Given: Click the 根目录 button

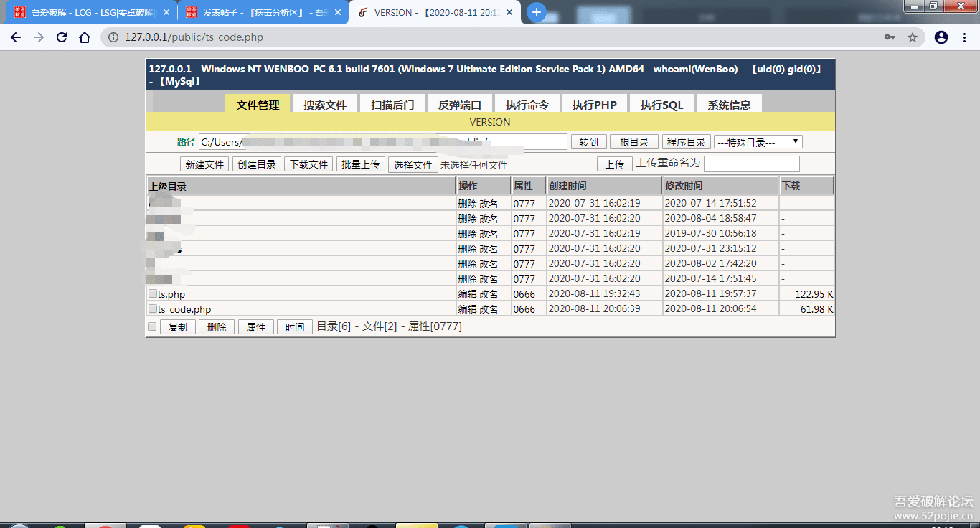Looking at the screenshot, I should tap(633, 141).
